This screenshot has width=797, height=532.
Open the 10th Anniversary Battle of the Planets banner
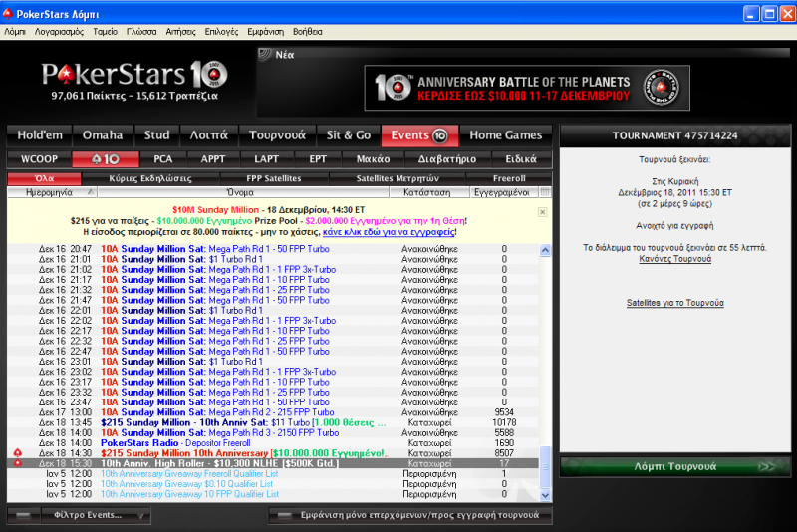coord(527,88)
